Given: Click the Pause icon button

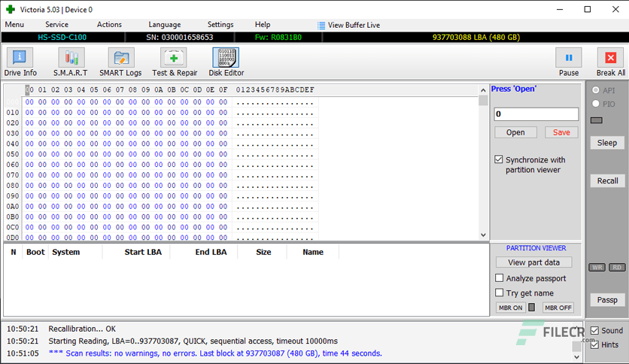Looking at the screenshot, I should [x=568, y=58].
